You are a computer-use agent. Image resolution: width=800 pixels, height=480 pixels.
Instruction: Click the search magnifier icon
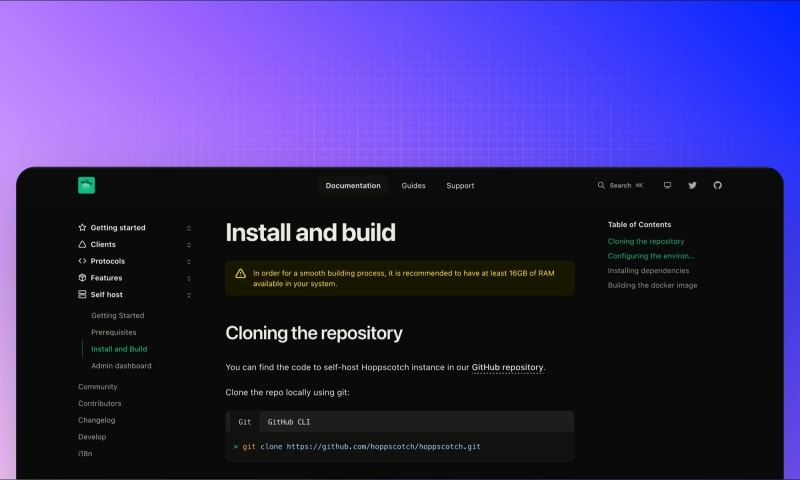click(601, 185)
